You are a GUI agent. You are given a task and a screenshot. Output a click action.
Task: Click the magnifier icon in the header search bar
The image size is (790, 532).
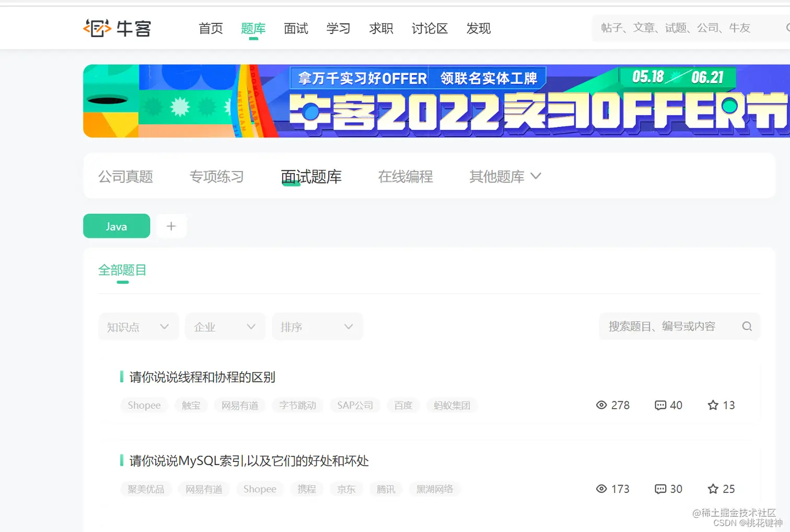click(787, 28)
